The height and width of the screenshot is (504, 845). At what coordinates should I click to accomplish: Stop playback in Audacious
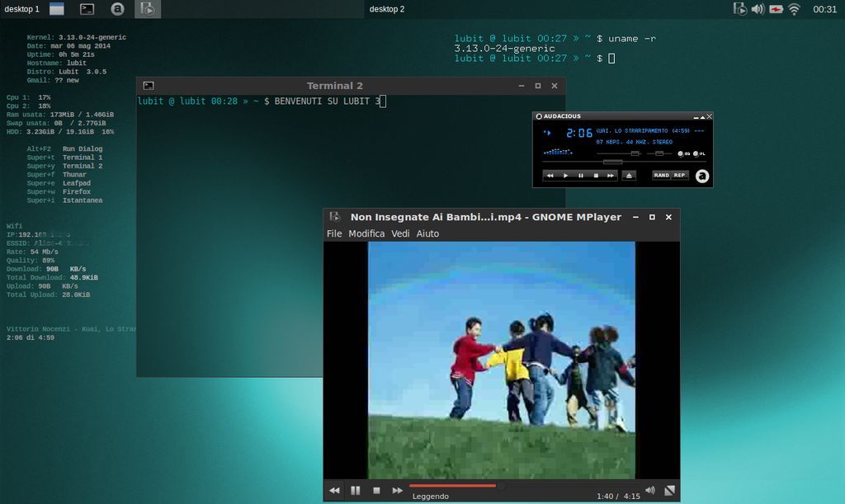coord(596,176)
